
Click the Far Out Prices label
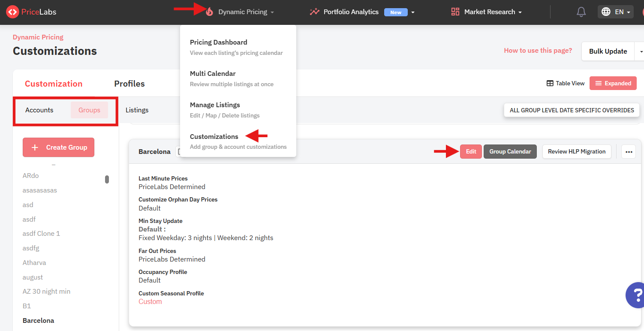tap(157, 251)
